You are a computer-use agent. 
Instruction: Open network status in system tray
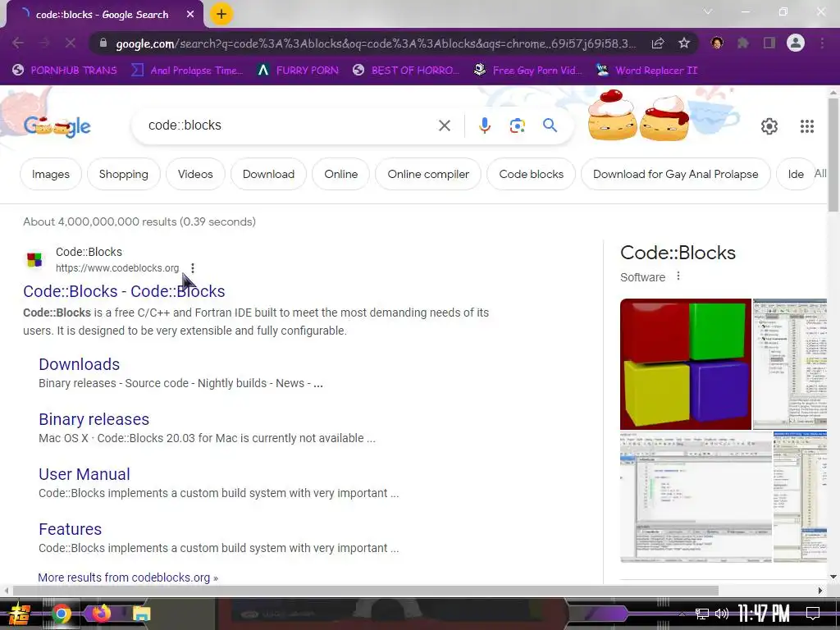click(x=701, y=614)
